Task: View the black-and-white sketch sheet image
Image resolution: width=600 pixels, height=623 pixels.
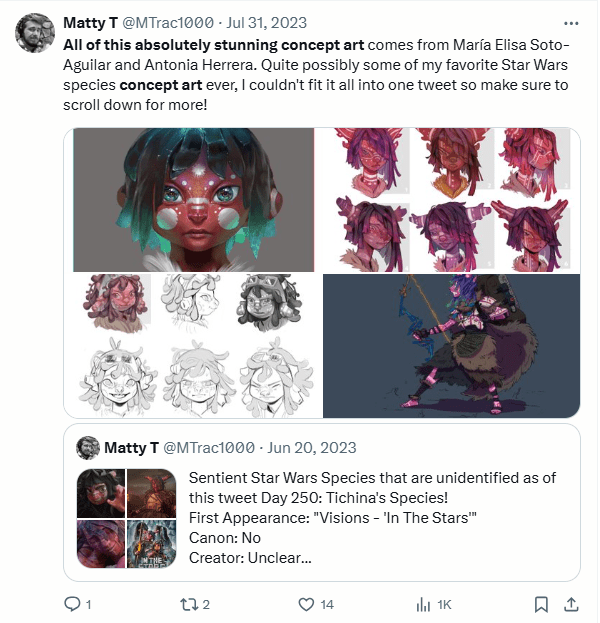Action: 193,345
